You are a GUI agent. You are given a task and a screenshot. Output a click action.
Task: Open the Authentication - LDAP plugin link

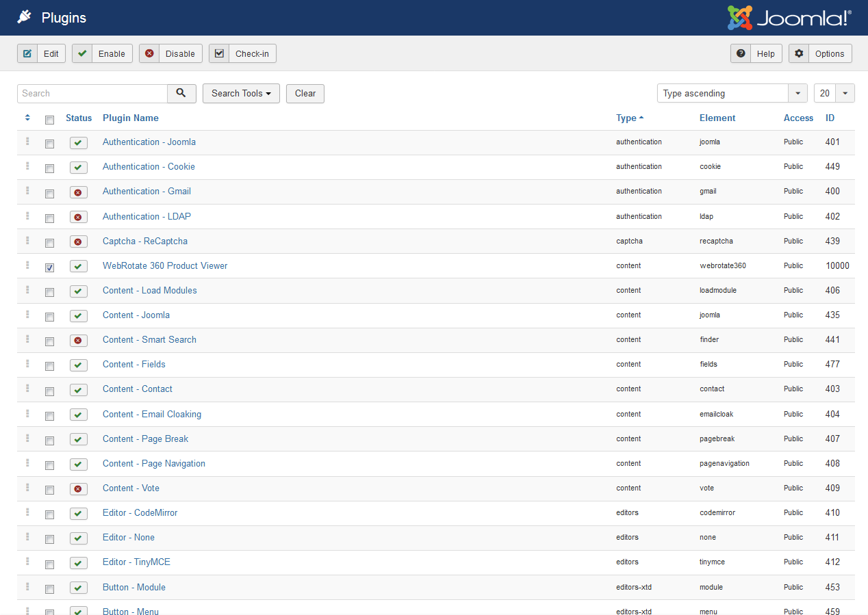pos(146,216)
